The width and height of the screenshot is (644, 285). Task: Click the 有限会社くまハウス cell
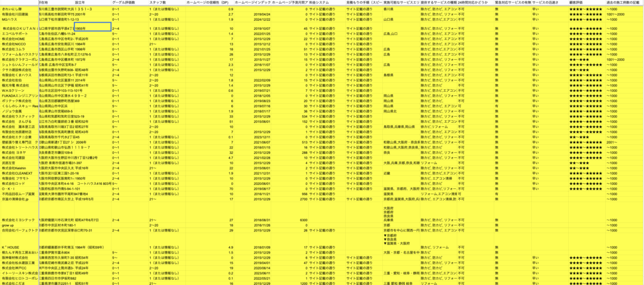19,75
